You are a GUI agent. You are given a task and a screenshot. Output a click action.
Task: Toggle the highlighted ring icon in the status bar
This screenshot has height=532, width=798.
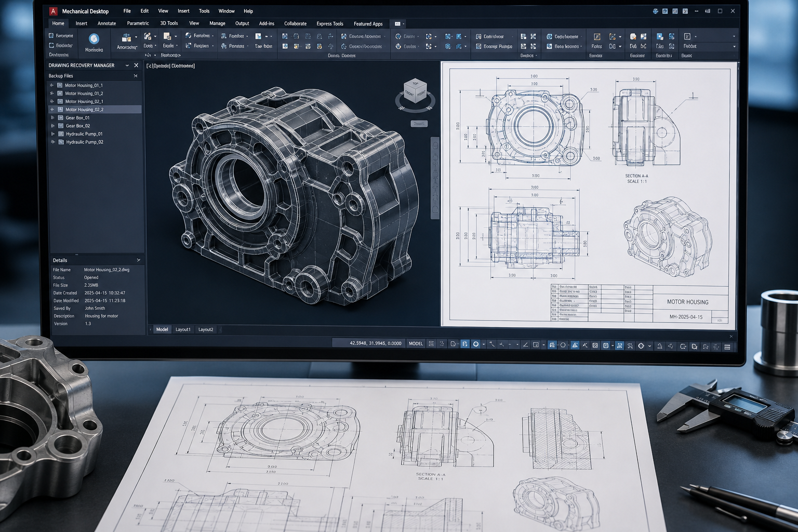pyautogui.click(x=475, y=344)
